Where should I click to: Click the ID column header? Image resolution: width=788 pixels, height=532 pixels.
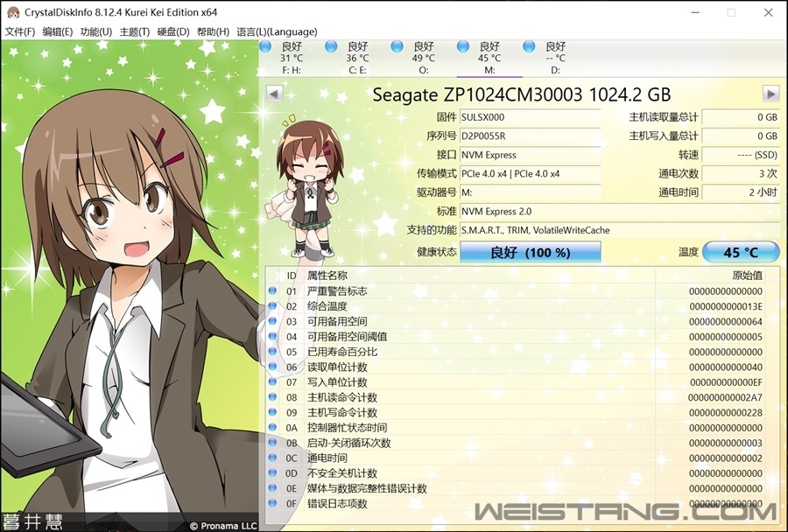292,276
